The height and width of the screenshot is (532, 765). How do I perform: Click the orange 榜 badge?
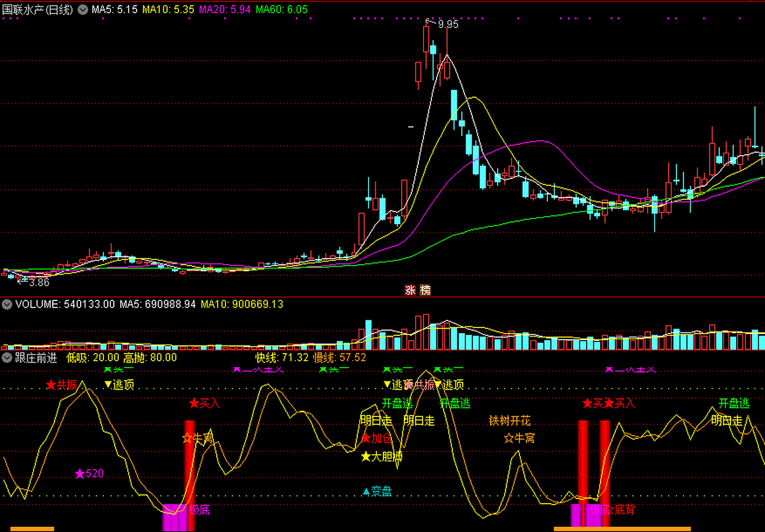pyautogui.click(x=425, y=290)
